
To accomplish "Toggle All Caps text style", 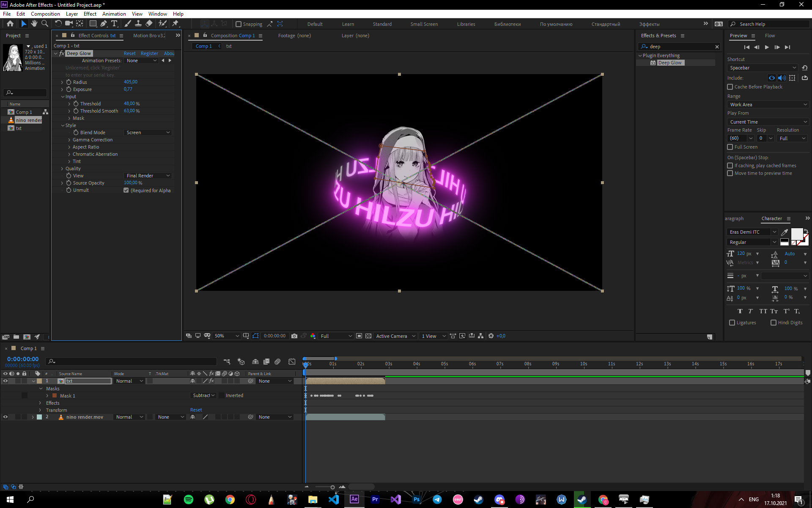I will (x=763, y=311).
